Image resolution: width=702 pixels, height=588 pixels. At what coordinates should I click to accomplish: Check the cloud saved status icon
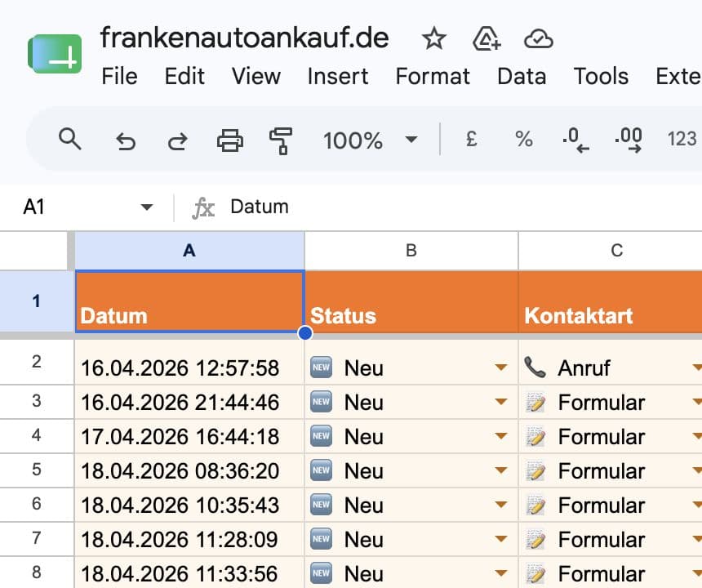539,39
